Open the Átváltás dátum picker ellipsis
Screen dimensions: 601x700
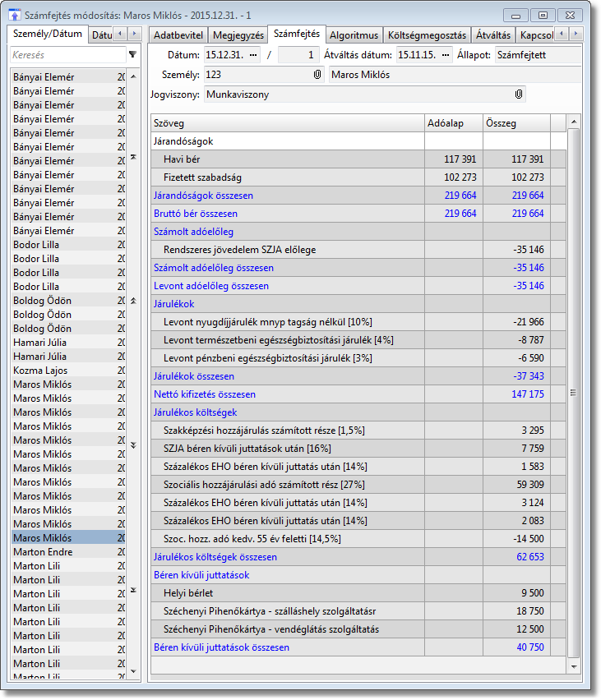click(446, 55)
